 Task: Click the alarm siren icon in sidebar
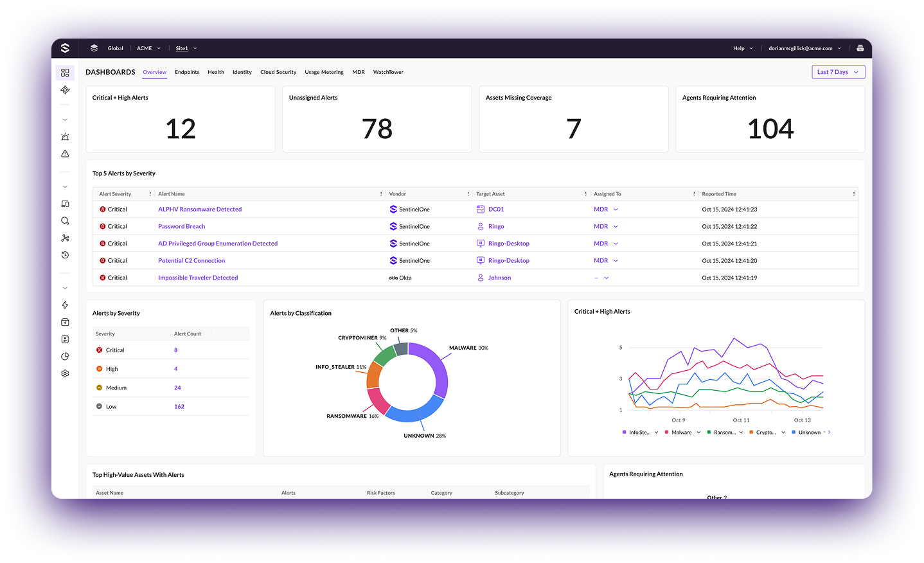click(x=65, y=137)
